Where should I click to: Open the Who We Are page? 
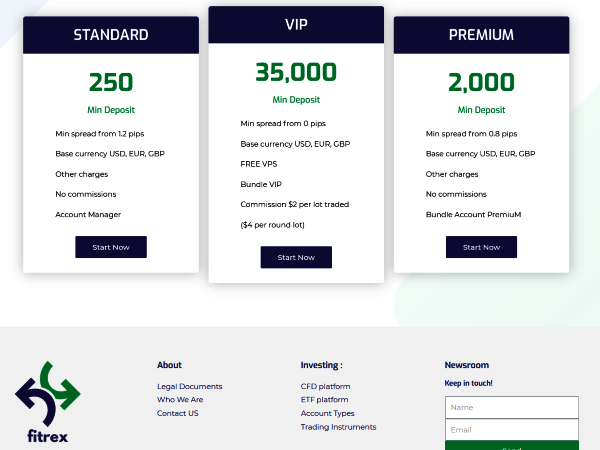(180, 399)
